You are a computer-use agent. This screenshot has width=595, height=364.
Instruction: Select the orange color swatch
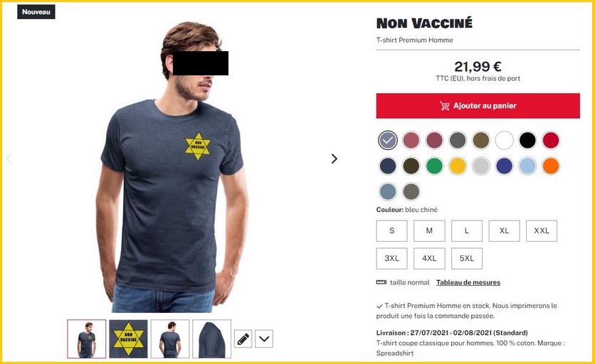(x=551, y=166)
